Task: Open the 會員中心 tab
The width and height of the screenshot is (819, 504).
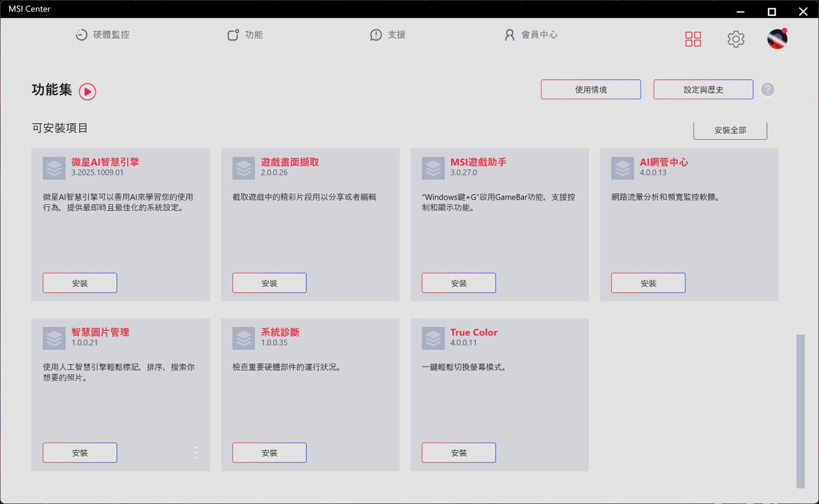Action: (x=531, y=35)
